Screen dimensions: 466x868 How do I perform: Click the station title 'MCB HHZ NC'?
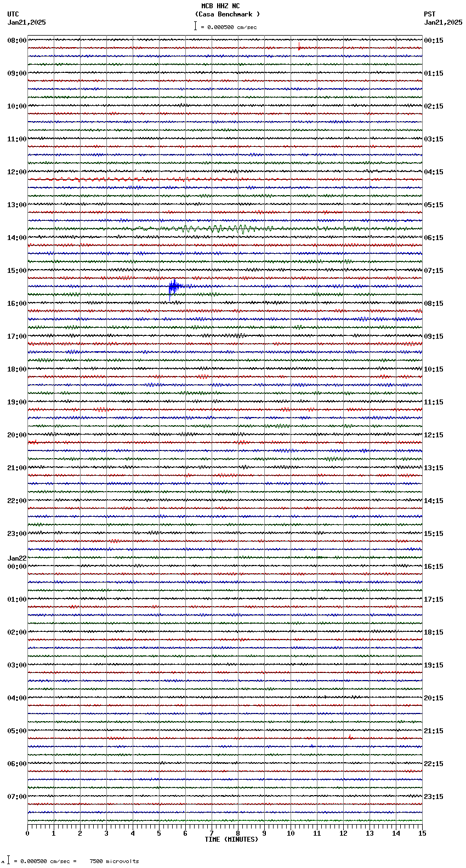pos(220,6)
